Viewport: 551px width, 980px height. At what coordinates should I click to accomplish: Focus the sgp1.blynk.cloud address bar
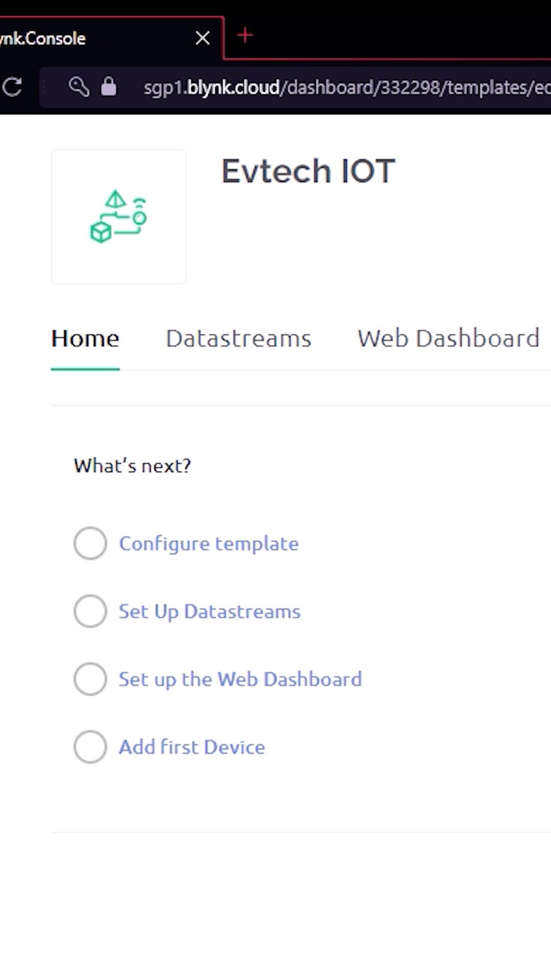pos(347,87)
